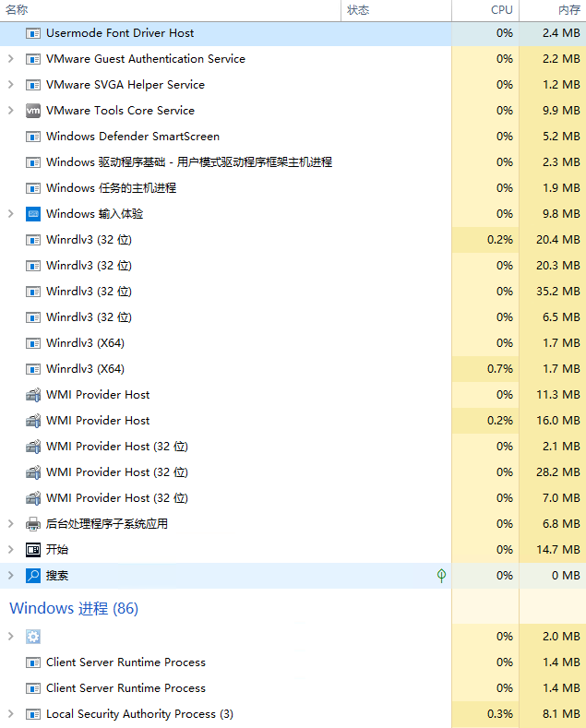Select the VMware Tools Core Service name text
This screenshot has height=728, width=586.
pyautogui.click(x=120, y=111)
